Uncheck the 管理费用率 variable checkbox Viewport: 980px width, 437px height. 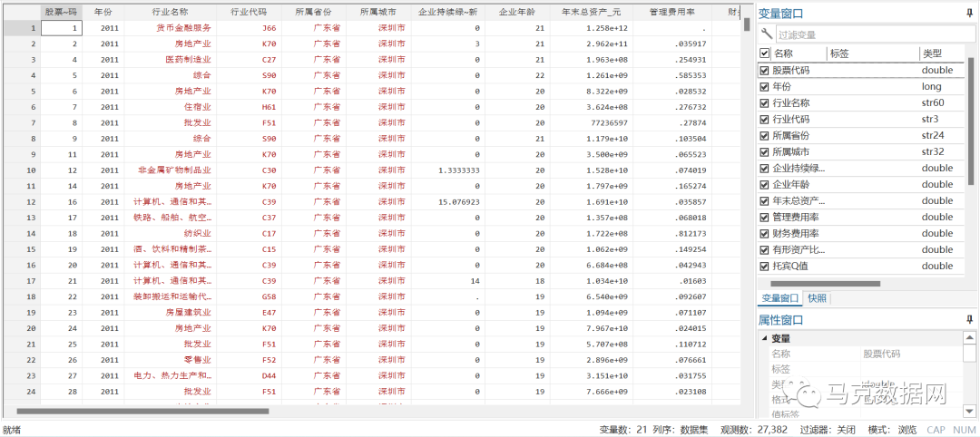(x=764, y=218)
